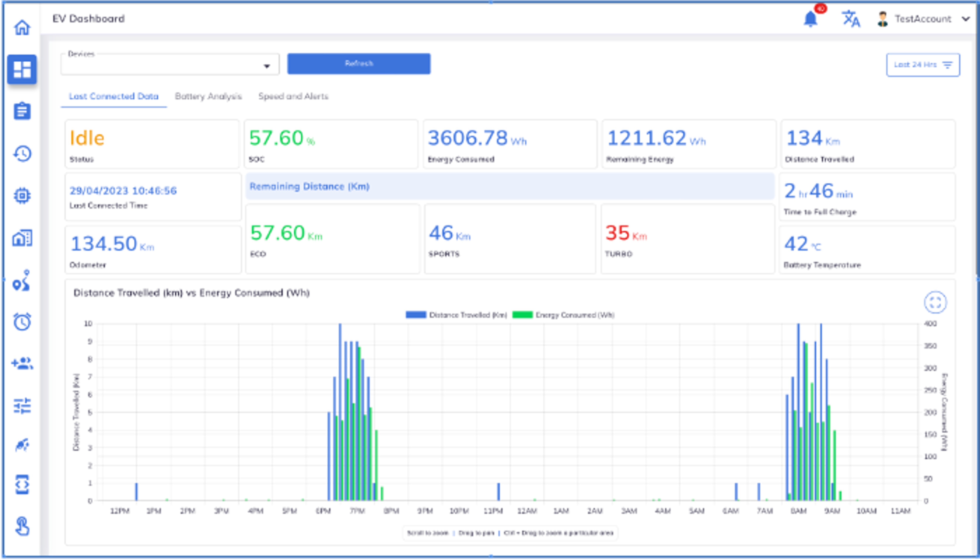Open the TestAccount dropdown chevron
Viewport: 980px width, 560px height.
(966, 19)
